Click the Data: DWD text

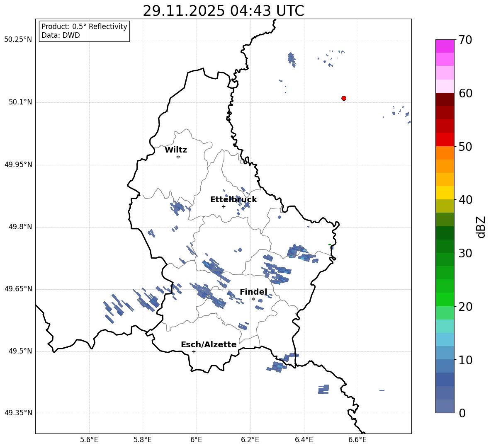pos(61,36)
